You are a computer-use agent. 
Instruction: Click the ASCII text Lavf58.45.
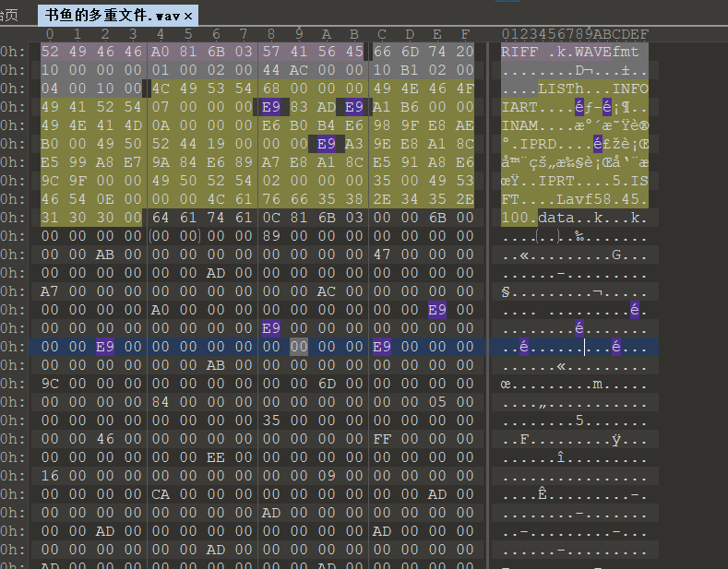(603, 199)
